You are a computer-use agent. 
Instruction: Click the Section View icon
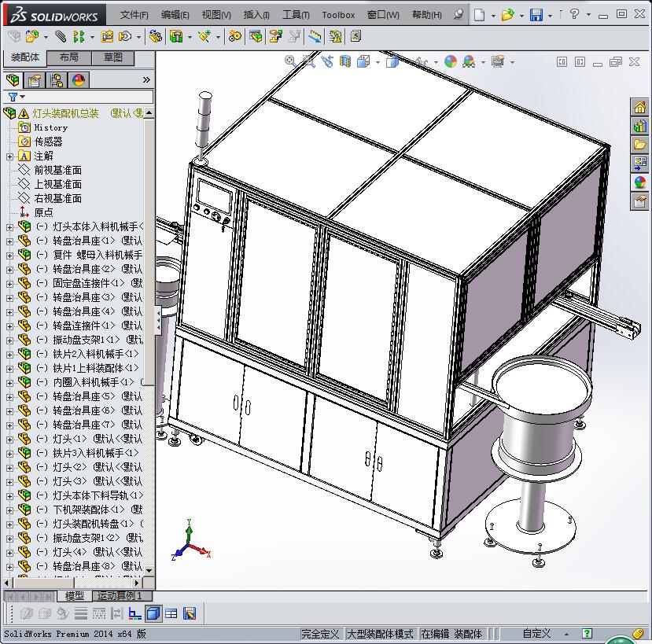[345, 61]
